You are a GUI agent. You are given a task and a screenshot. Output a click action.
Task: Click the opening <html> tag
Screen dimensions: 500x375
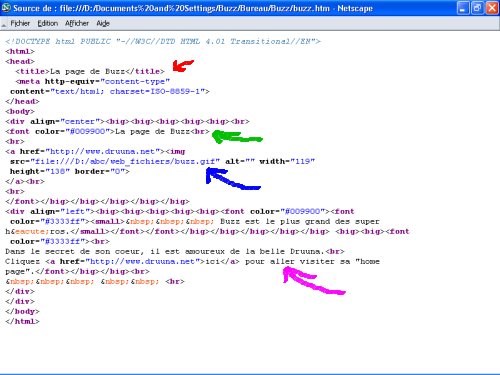tap(20, 51)
